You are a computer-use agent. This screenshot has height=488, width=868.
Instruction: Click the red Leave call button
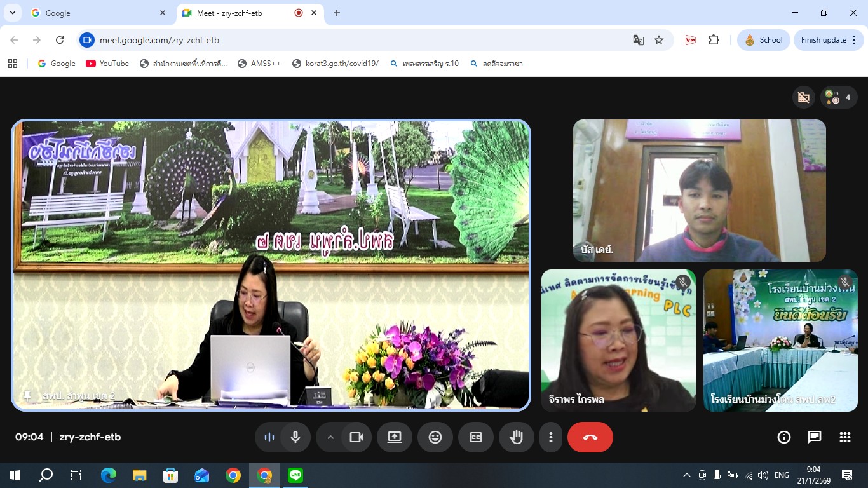pyautogui.click(x=590, y=437)
